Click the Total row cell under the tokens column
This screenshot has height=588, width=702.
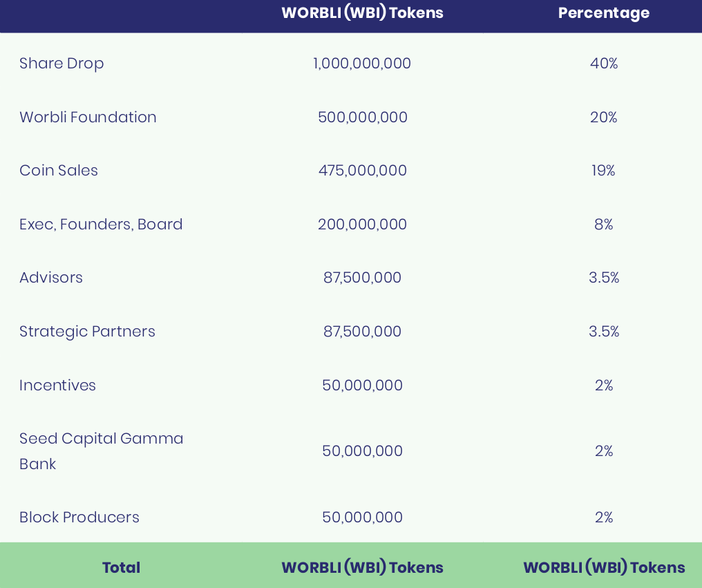click(x=362, y=567)
